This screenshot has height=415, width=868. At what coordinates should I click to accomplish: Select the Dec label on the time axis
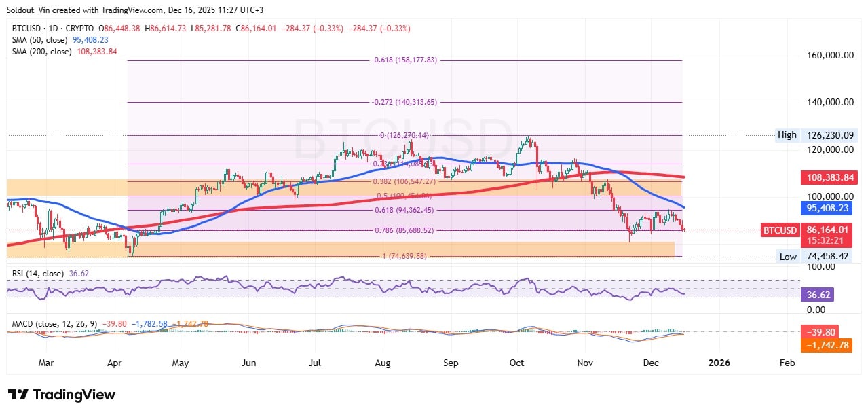649,363
